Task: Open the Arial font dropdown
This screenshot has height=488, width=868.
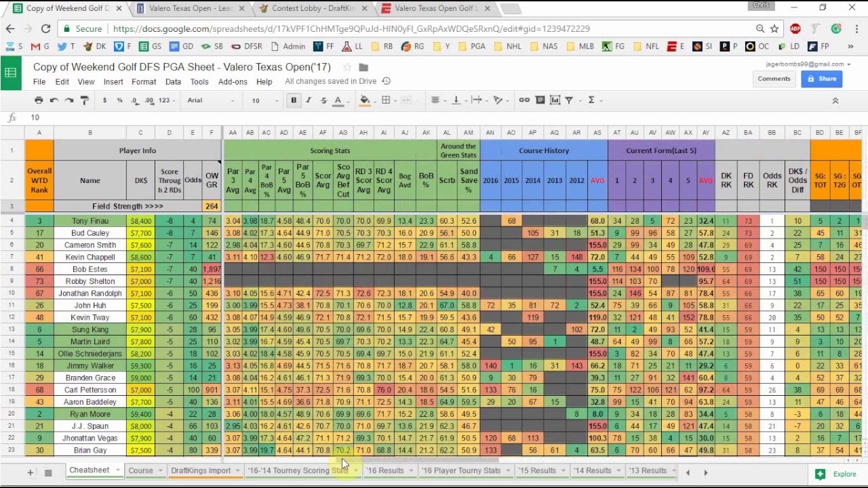Action: coord(211,100)
